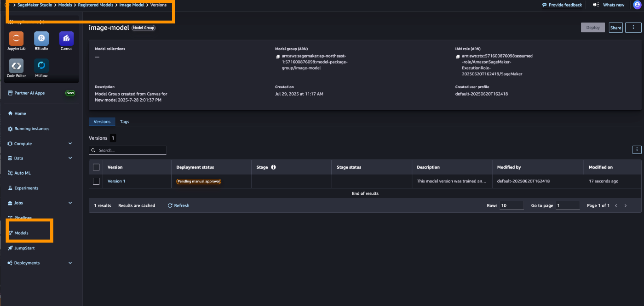This screenshot has height=306, width=644.
Task: Switch to the Versions tab
Action: click(102, 122)
